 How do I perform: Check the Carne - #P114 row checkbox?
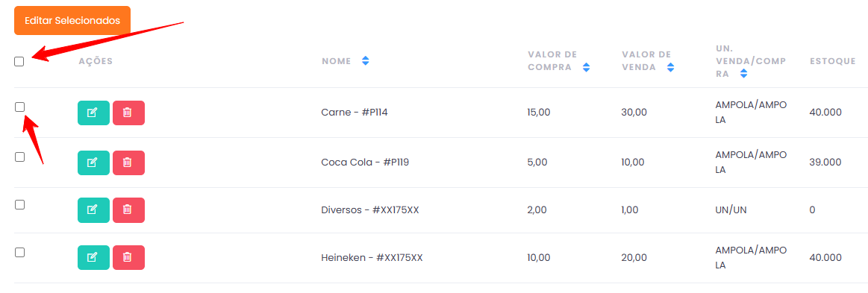(x=19, y=107)
